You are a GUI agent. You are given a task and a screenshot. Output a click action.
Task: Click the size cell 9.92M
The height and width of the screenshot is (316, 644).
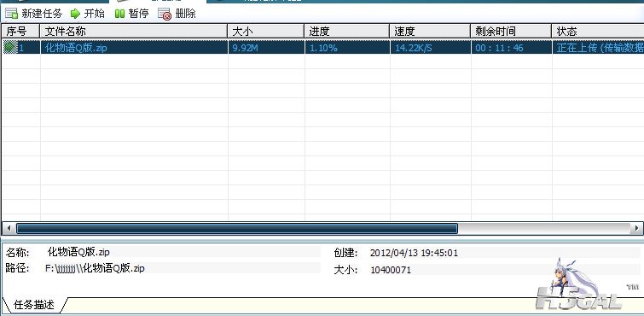245,48
